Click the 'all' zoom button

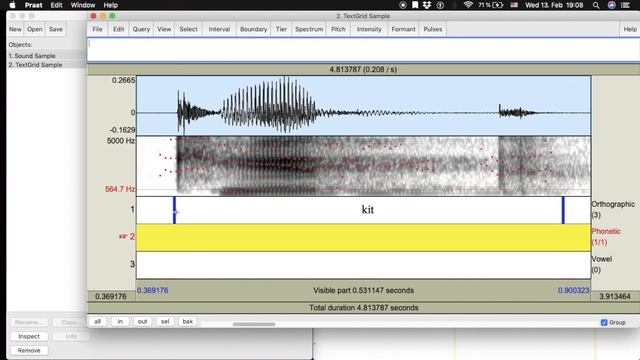(98, 322)
